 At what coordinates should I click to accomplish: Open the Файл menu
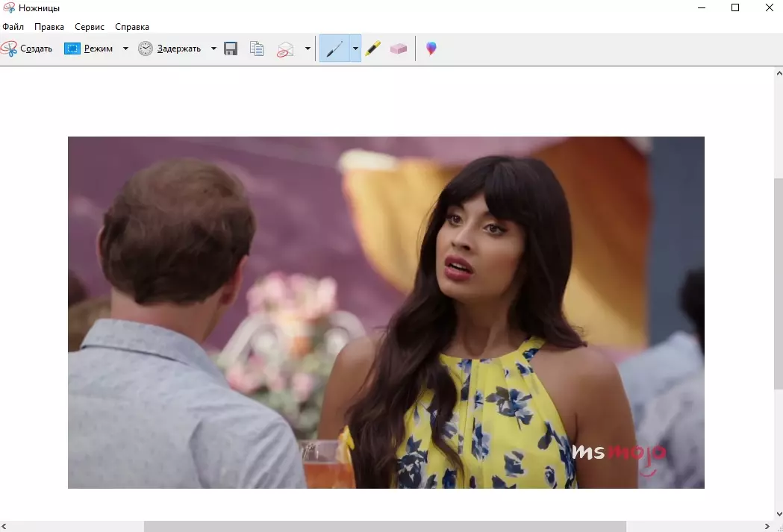[13, 27]
